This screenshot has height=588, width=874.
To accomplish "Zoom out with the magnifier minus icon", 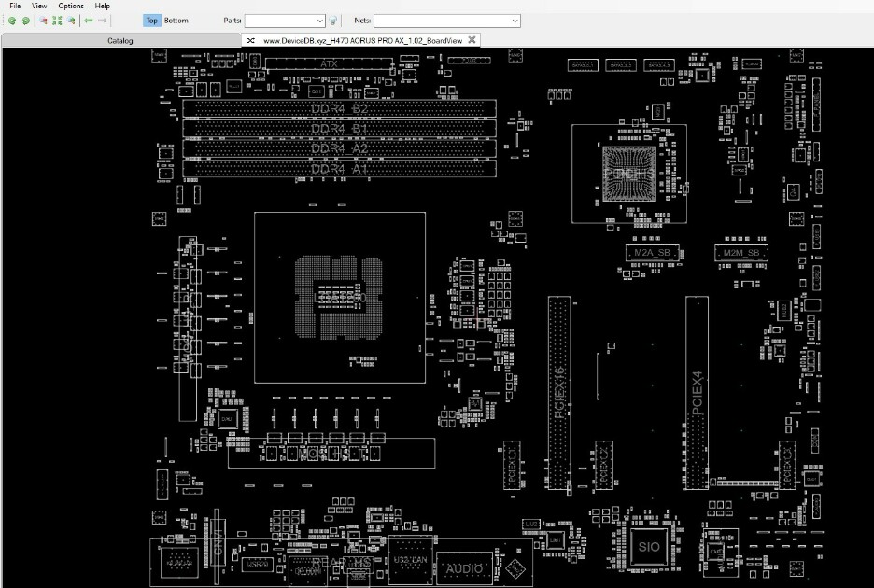I will 43,21.
